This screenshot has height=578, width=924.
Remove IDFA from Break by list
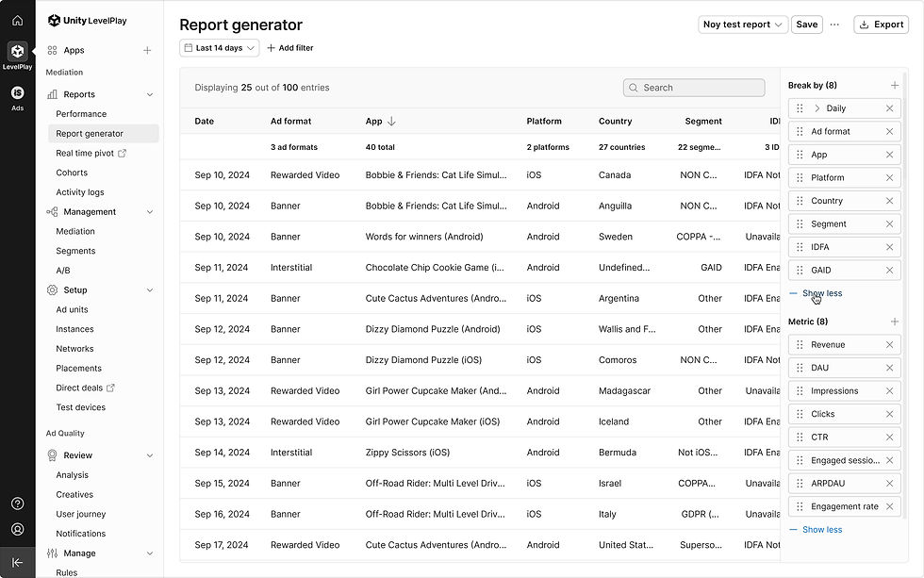coord(890,247)
